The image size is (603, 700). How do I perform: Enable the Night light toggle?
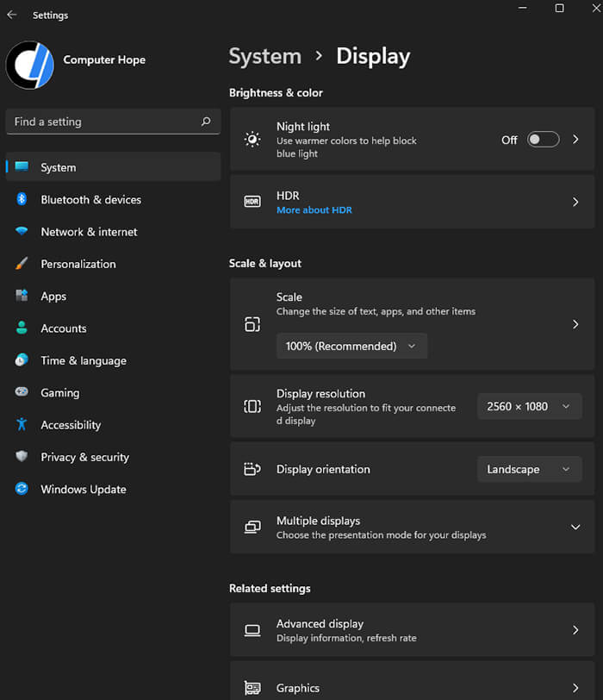[x=543, y=139]
